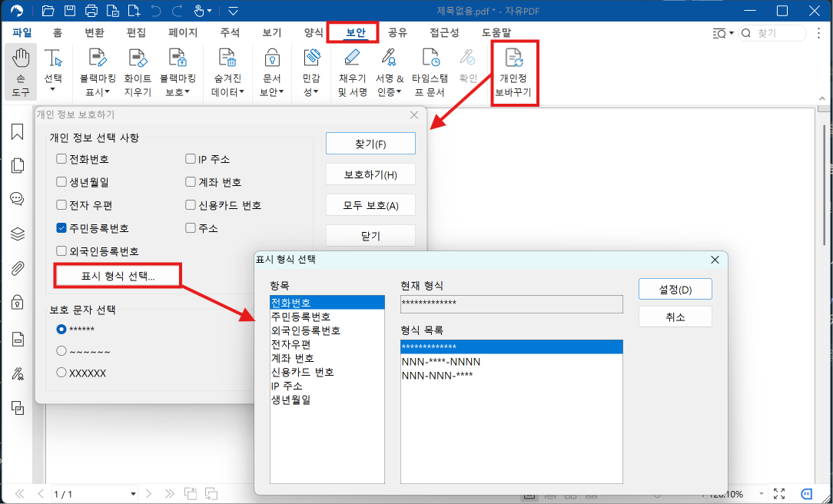This screenshot has width=833, height=504.
Task: Open the 페이지 tab
Action: [183, 33]
